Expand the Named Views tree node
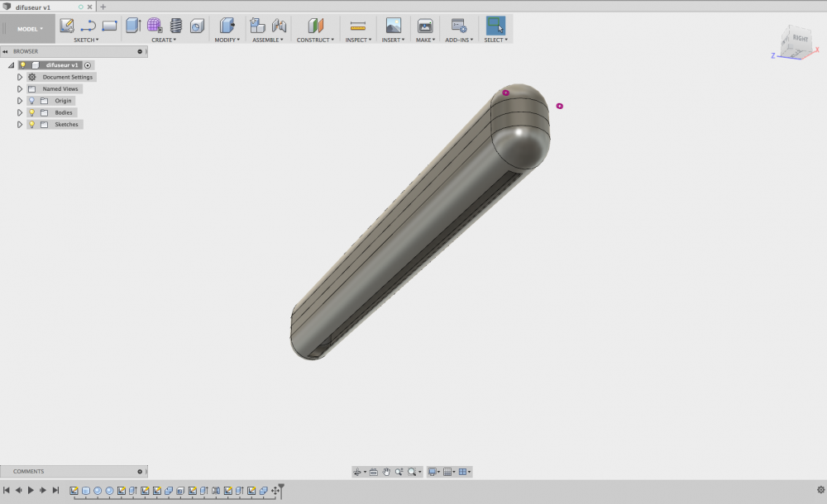The width and height of the screenshot is (827, 504). pos(20,89)
